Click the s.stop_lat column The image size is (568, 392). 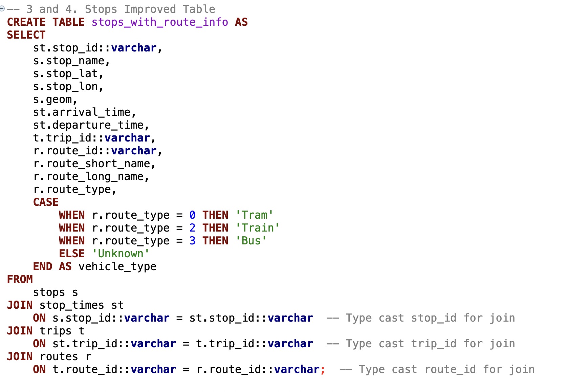click(x=68, y=74)
